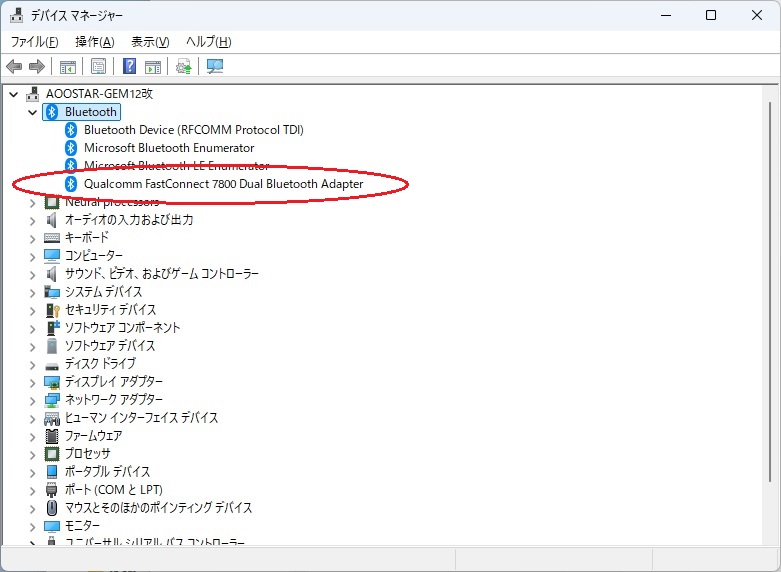Screen dimensions: 781x572
Task: Click the Show/Hide action pane icon
Action: 153,67
